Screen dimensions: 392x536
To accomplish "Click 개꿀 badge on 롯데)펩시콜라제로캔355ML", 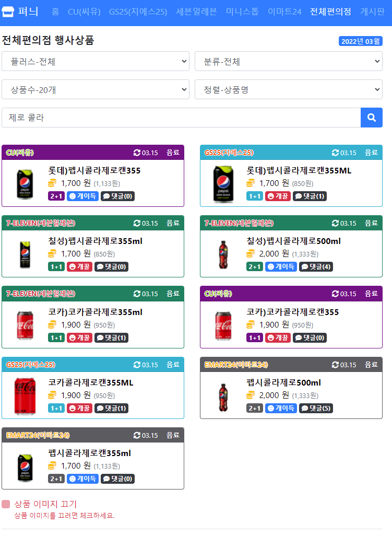I will pyautogui.click(x=278, y=196).
